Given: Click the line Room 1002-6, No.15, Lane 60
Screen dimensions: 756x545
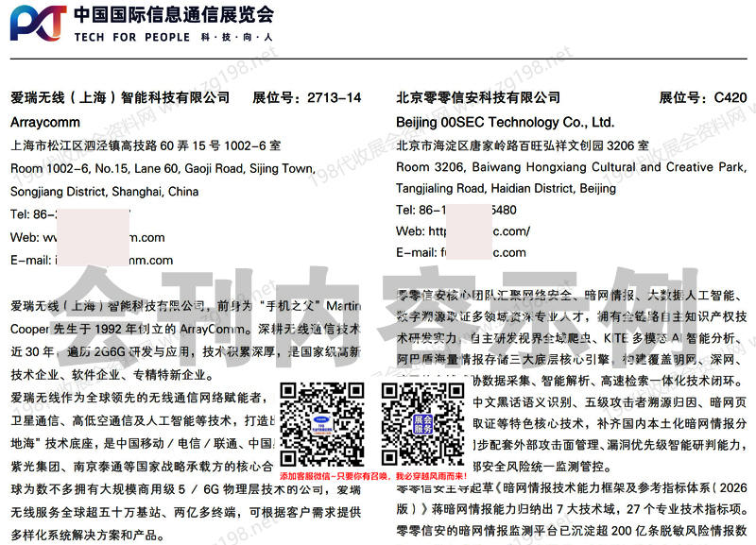Looking at the screenshot, I should coord(163,168).
